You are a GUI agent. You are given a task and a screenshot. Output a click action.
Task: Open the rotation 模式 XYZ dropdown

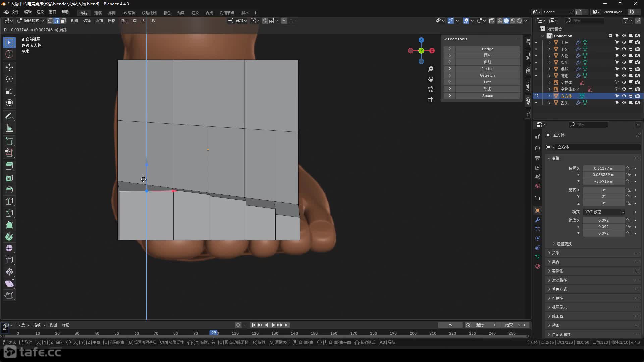604,212
